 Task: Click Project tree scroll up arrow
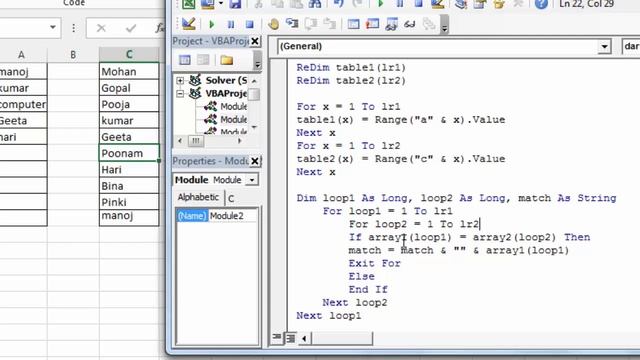(254, 80)
